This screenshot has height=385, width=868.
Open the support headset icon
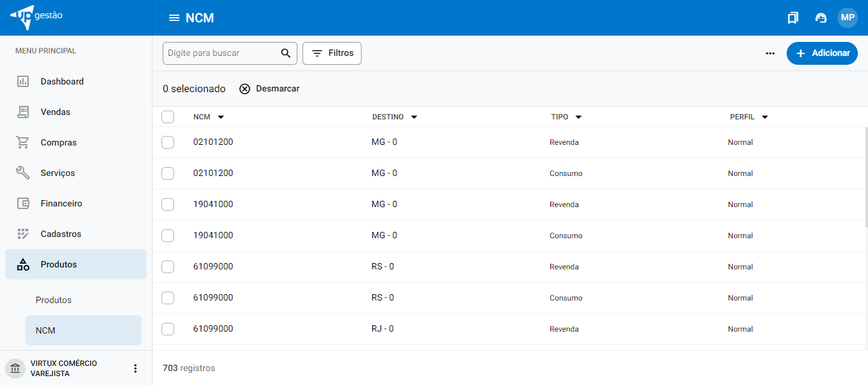click(820, 18)
